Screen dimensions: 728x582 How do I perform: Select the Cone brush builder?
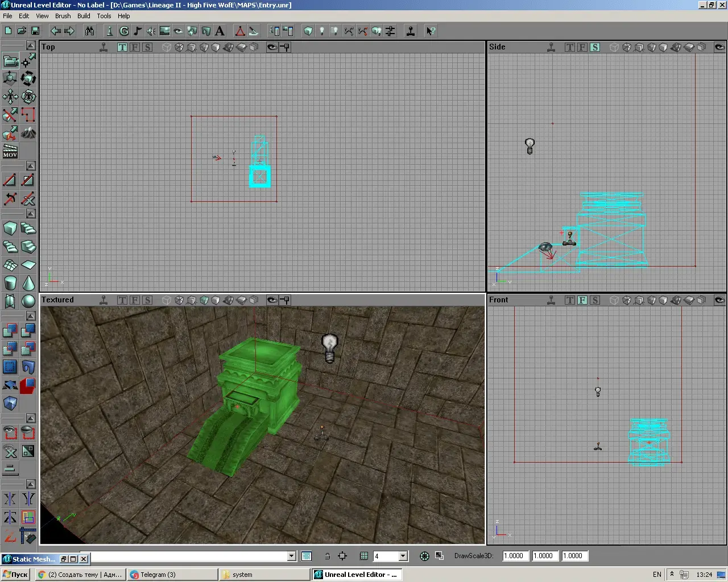click(28, 283)
